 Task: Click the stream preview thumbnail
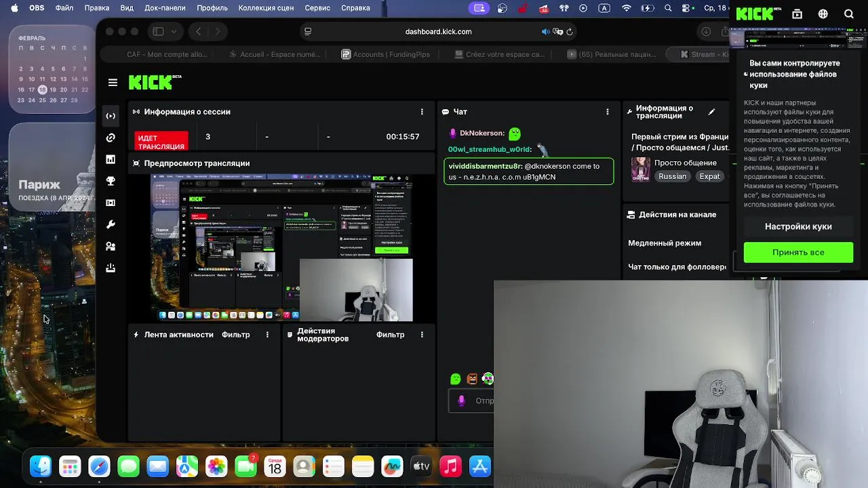coord(281,247)
